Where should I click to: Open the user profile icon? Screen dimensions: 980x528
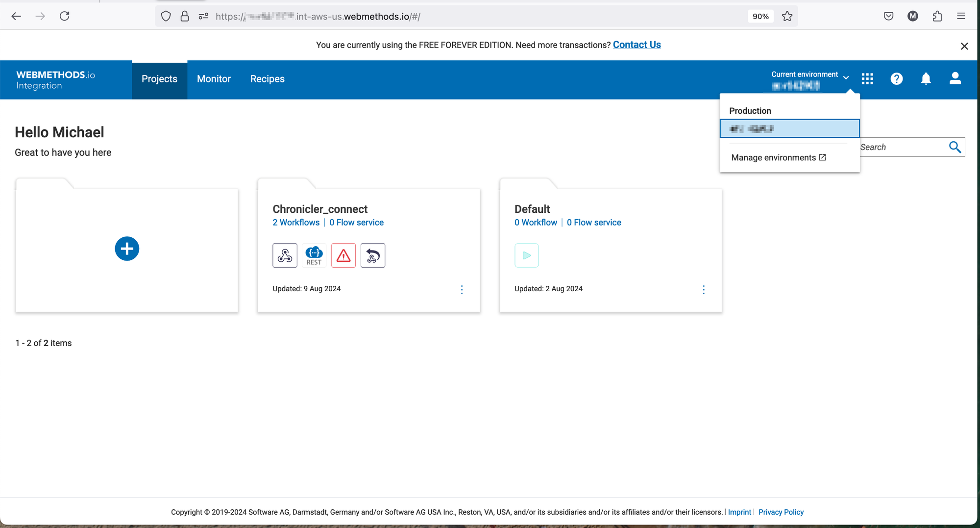(x=955, y=79)
